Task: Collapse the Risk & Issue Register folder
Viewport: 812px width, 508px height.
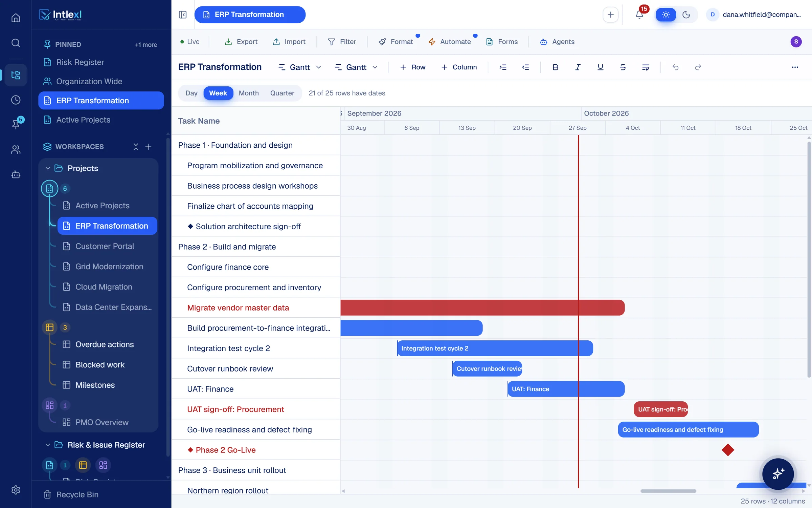Action: [48, 445]
